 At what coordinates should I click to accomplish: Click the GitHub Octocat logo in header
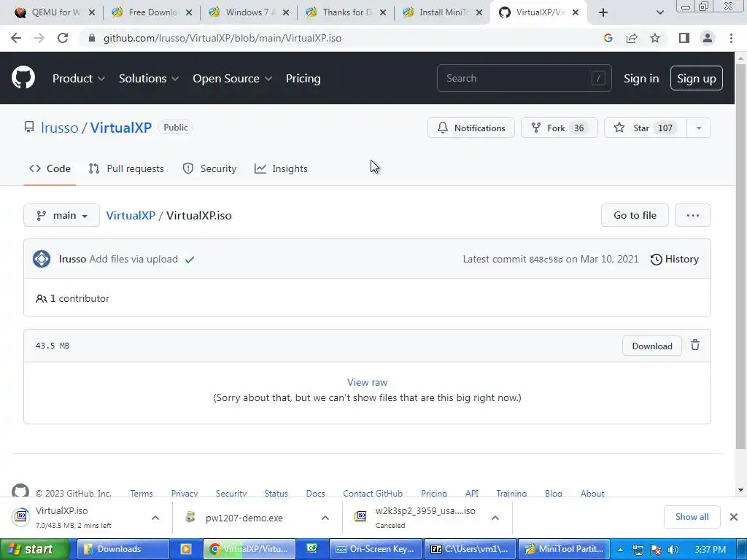click(23, 78)
